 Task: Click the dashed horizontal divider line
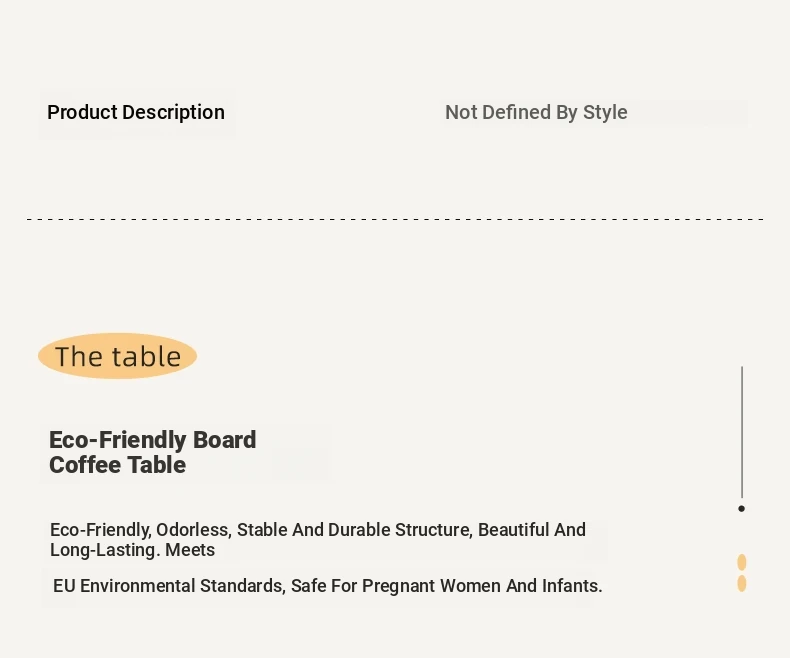[395, 219]
